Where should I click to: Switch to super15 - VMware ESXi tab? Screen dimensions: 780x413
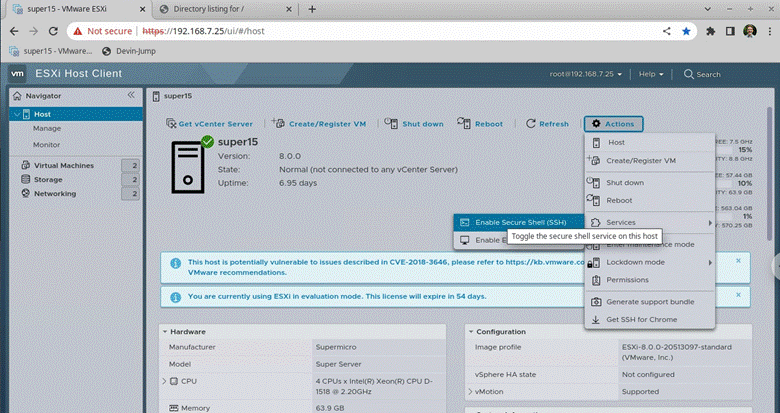(x=78, y=9)
